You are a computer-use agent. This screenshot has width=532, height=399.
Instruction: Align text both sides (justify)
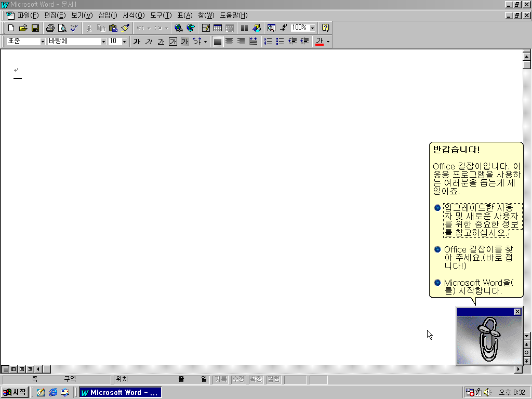point(218,42)
